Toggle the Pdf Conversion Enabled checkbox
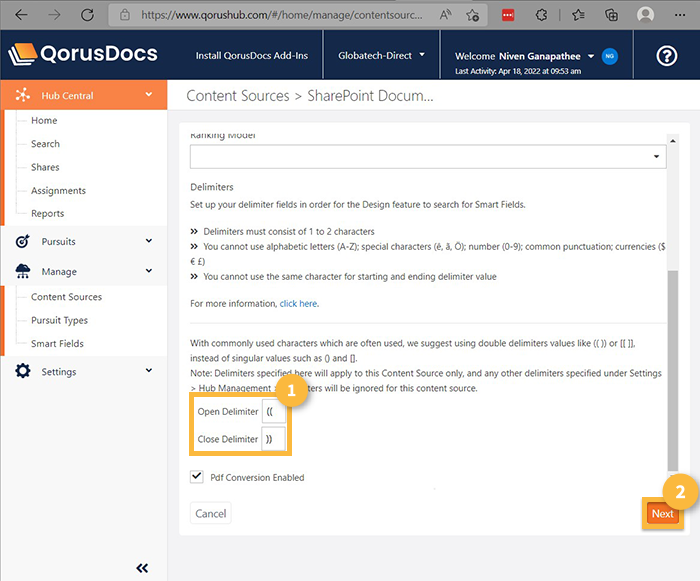 click(x=196, y=477)
